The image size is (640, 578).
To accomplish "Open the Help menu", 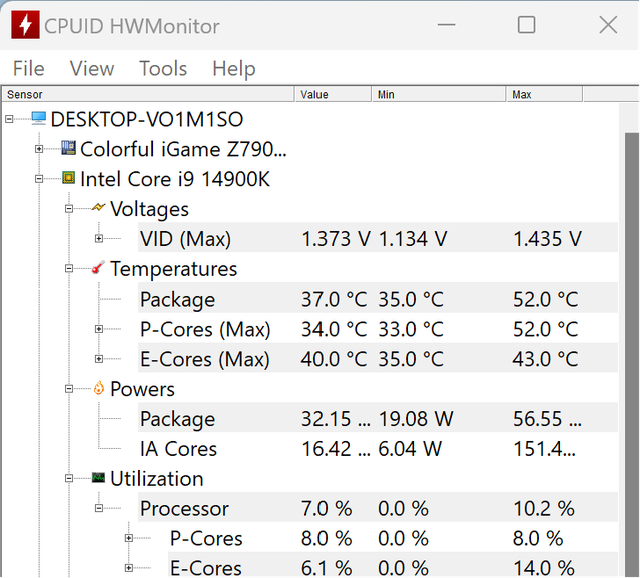I will pyautogui.click(x=234, y=68).
